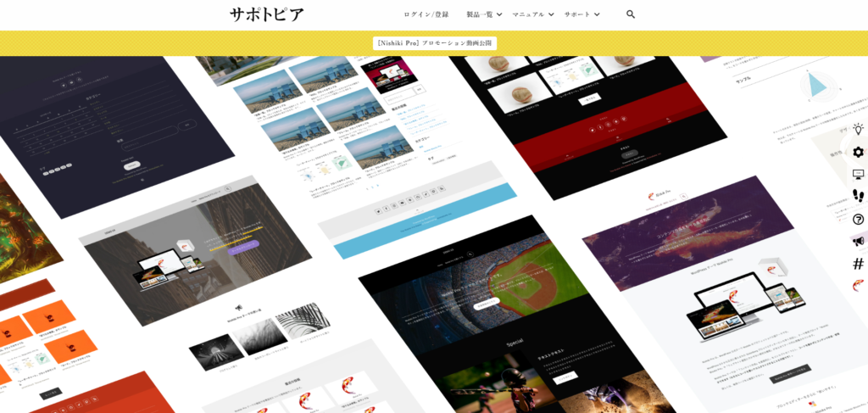The width and height of the screenshot is (868, 413).
Task: Select the サポート menu item
Action: (x=577, y=14)
